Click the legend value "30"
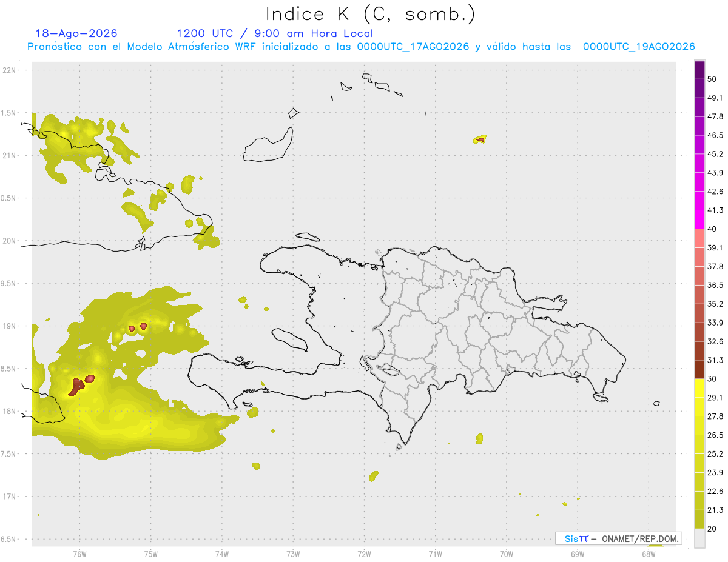 712,379
